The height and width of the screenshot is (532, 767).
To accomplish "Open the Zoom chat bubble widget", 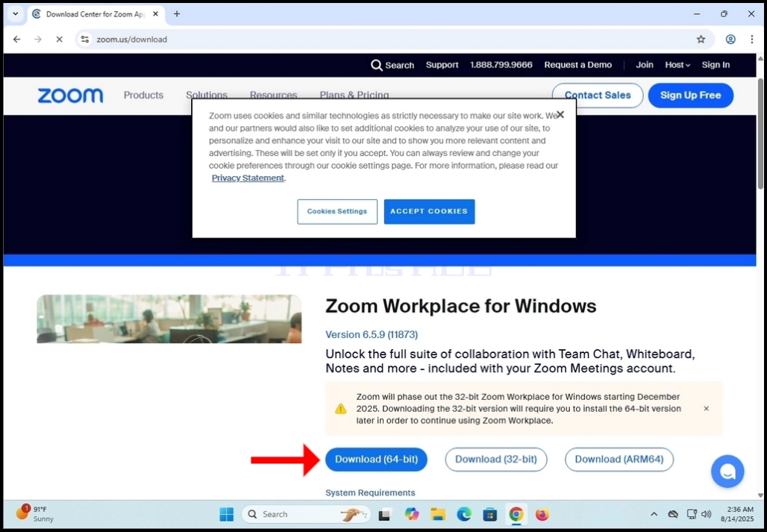I will (727, 472).
